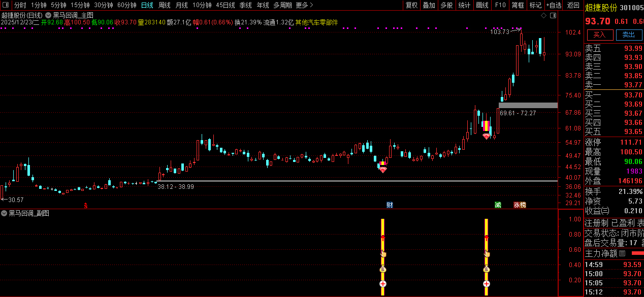Click the 返回 back button

click(573, 5)
